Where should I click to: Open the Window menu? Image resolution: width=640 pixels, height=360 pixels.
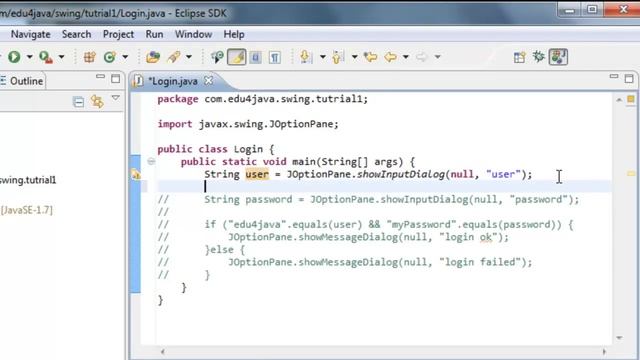(x=193, y=34)
